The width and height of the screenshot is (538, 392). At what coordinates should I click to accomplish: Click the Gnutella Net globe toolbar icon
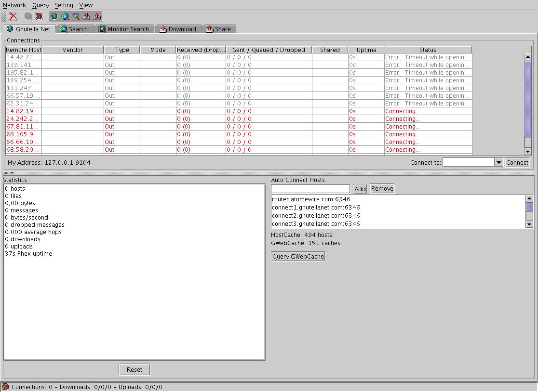(x=54, y=16)
